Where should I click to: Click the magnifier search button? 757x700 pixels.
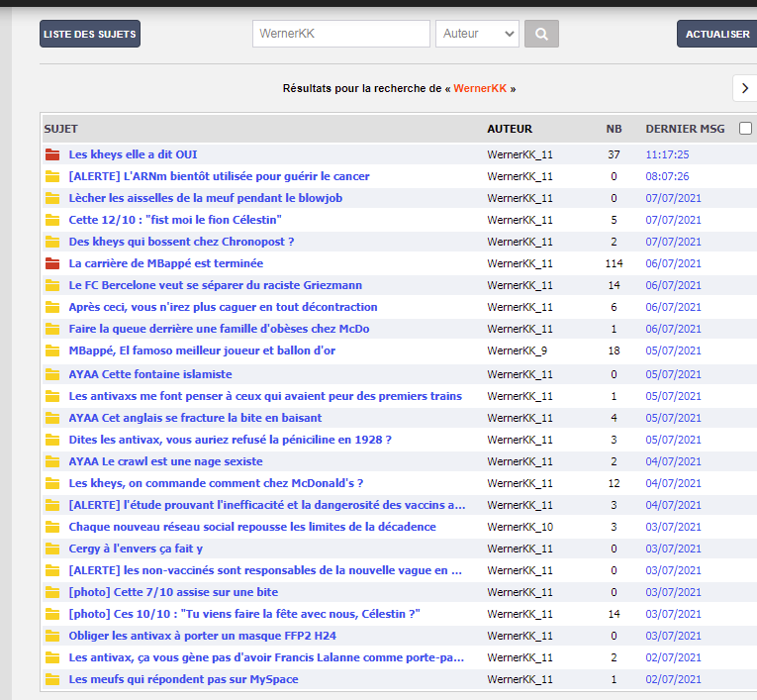tap(541, 34)
